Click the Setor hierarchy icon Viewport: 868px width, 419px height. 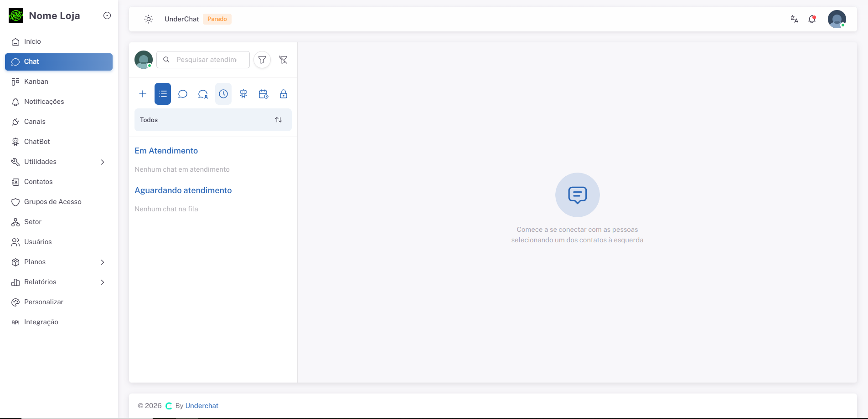tap(15, 222)
